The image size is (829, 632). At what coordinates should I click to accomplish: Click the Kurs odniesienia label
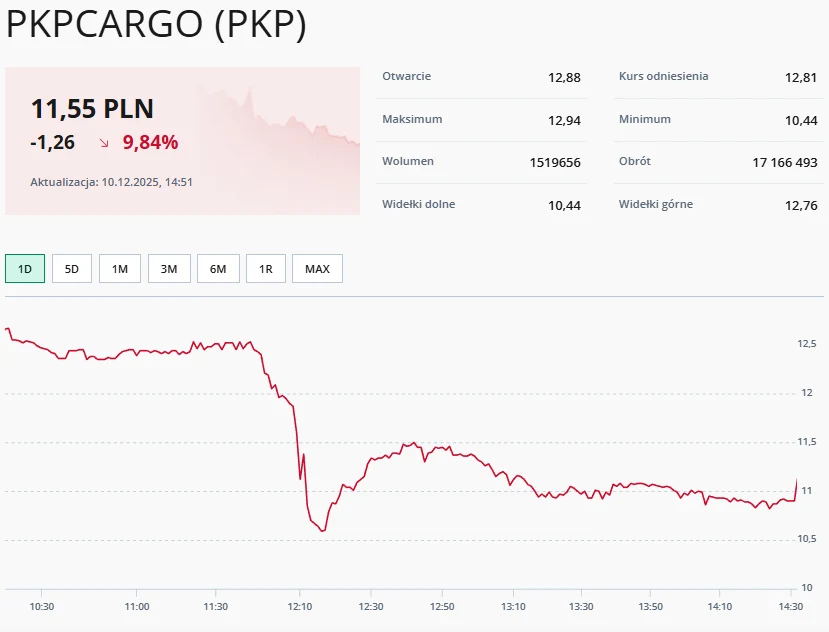point(665,76)
